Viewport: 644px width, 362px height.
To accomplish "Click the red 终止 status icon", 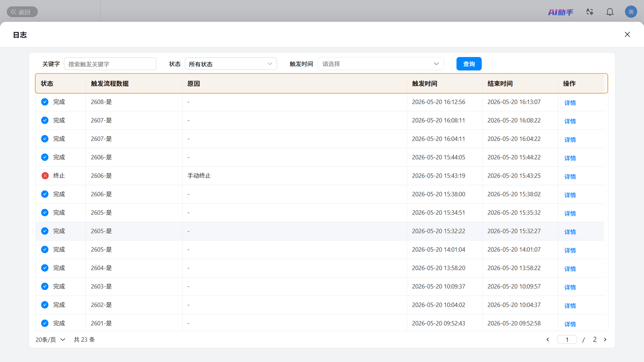I will tap(45, 176).
